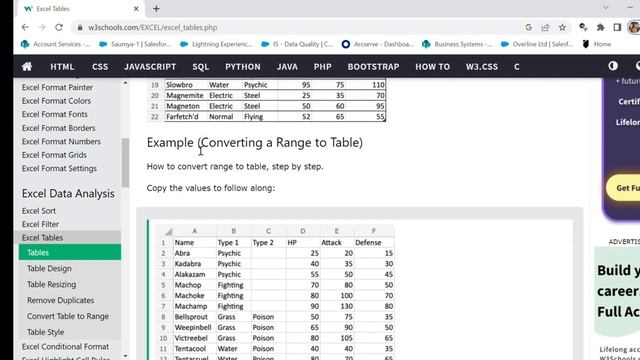Click the W3Schools home icon
Screen dimensions: 640x360
click(x=27, y=67)
